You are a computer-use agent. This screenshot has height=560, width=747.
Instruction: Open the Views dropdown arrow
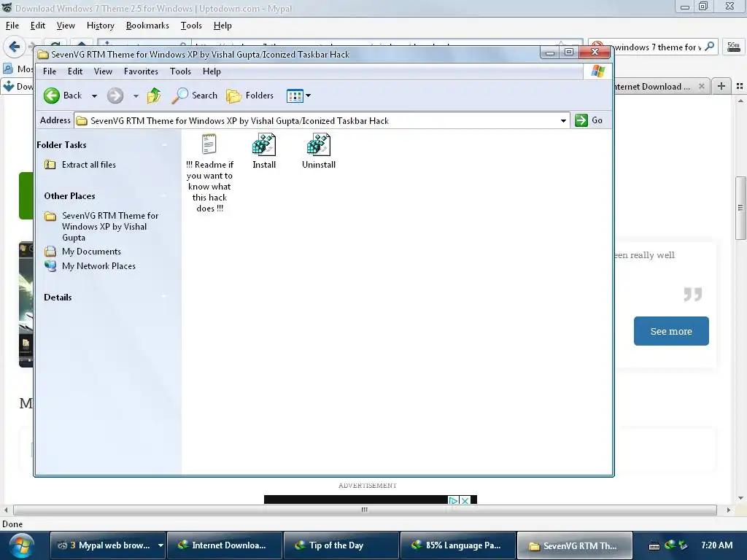pyautogui.click(x=309, y=96)
